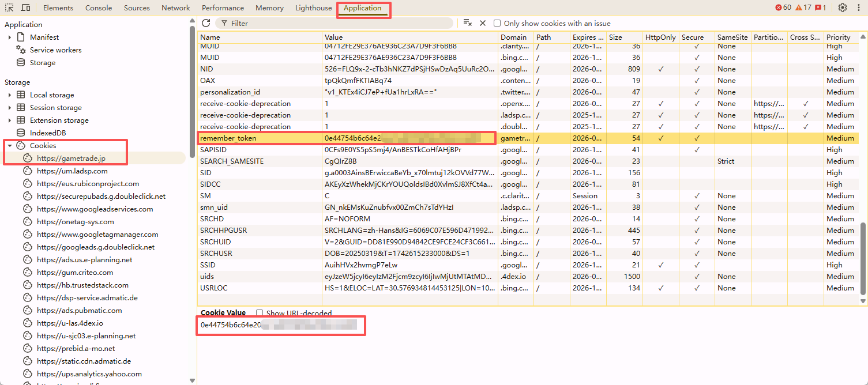Open the DevTools more options menu
Viewport: 868px width, 385px height.
pyautogui.click(x=859, y=7)
